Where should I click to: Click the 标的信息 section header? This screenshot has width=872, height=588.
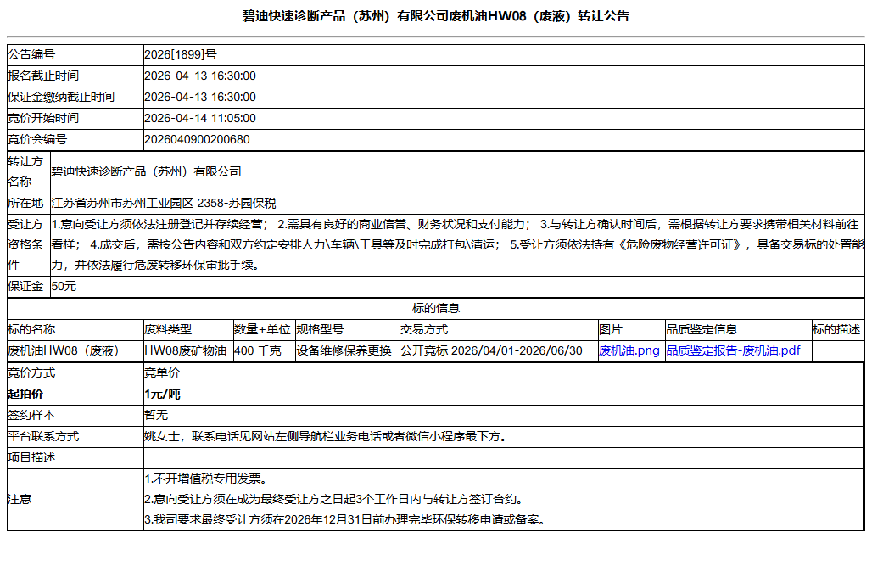[435, 308]
